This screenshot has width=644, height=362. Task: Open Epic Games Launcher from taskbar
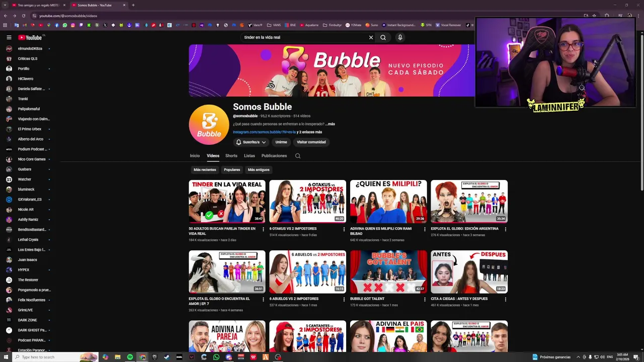point(154,357)
